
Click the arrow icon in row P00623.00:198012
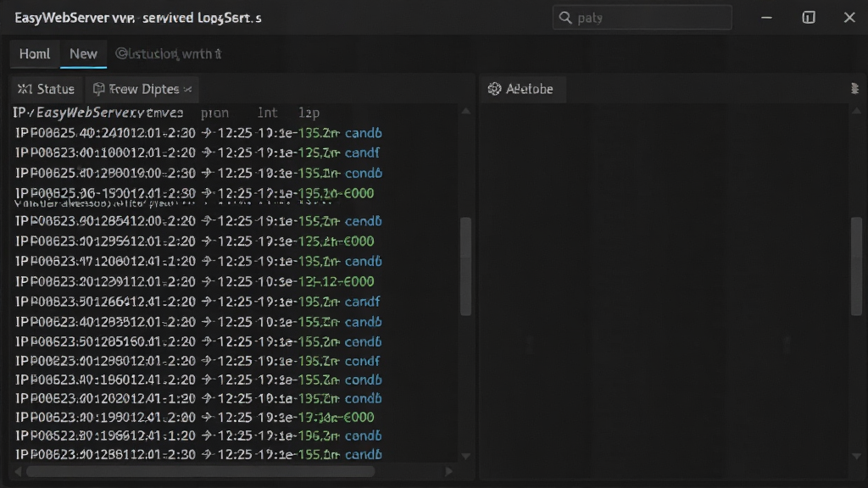click(207, 417)
